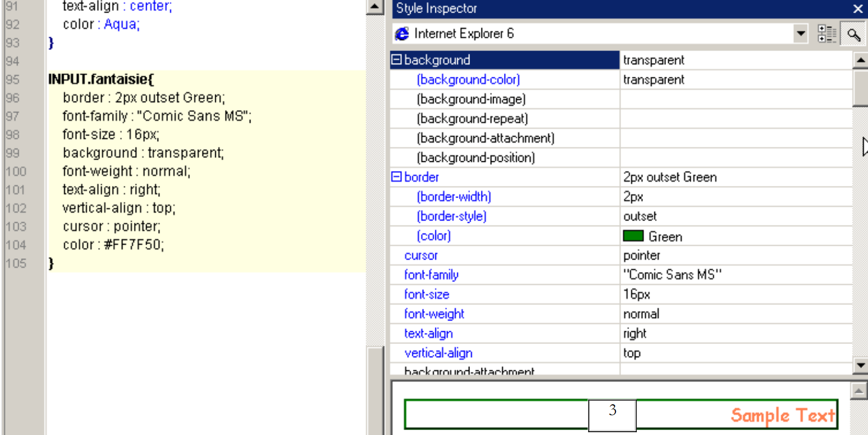Collapse the border property group

pyautogui.click(x=396, y=177)
